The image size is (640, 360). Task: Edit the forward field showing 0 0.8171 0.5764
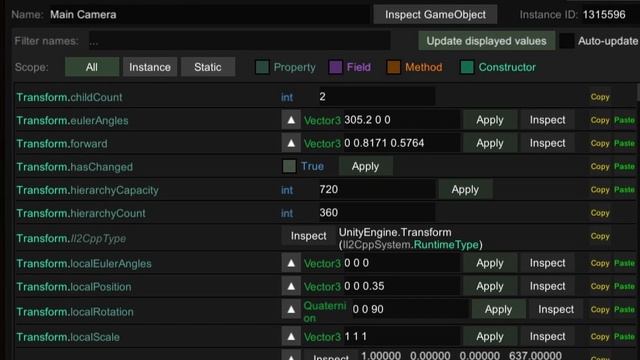tap(401, 143)
